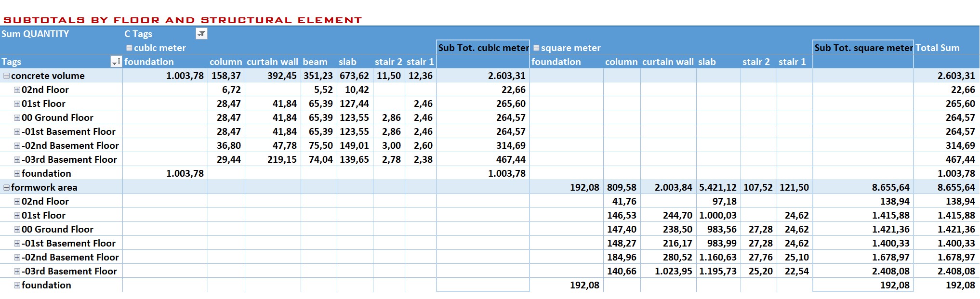Expand -03rd Basement Floor under formwork area
This screenshot has width=980, height=299.
click(x=17, y=271)
